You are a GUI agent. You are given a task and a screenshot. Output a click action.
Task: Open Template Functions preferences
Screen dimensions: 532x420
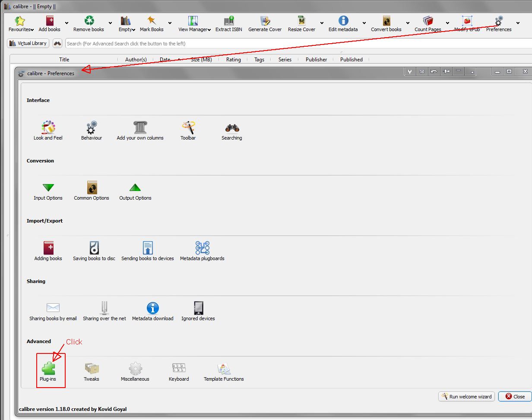coord(224,372)
